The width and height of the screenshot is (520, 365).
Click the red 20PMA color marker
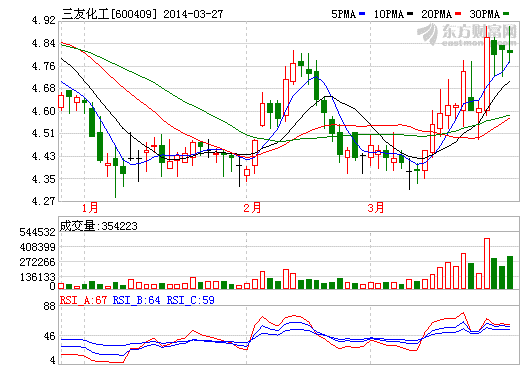(x=458, y=14)
